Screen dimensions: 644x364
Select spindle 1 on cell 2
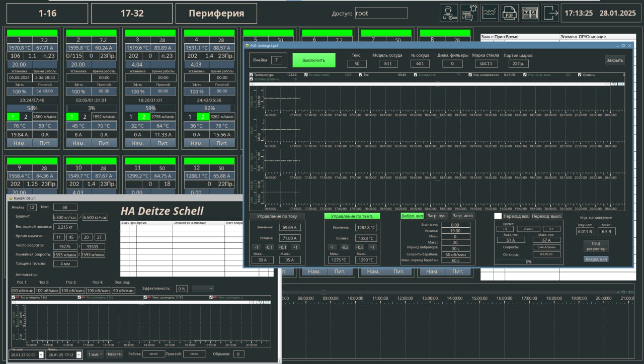point(72,117)
